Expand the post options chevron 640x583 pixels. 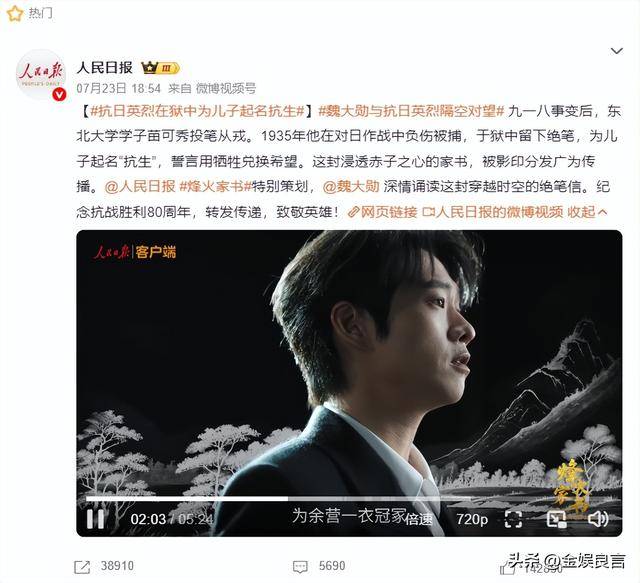[x=616, y=51]
